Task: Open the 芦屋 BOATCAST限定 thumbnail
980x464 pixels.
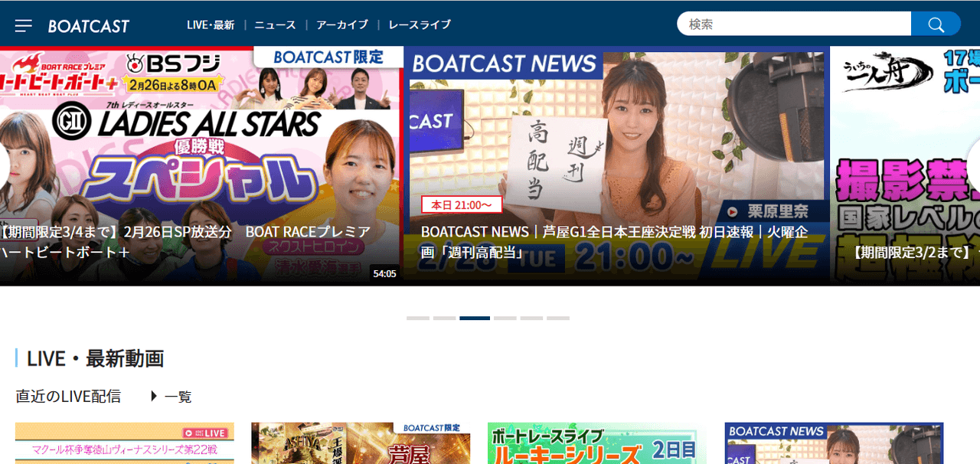Action: [x=361, y=443]
